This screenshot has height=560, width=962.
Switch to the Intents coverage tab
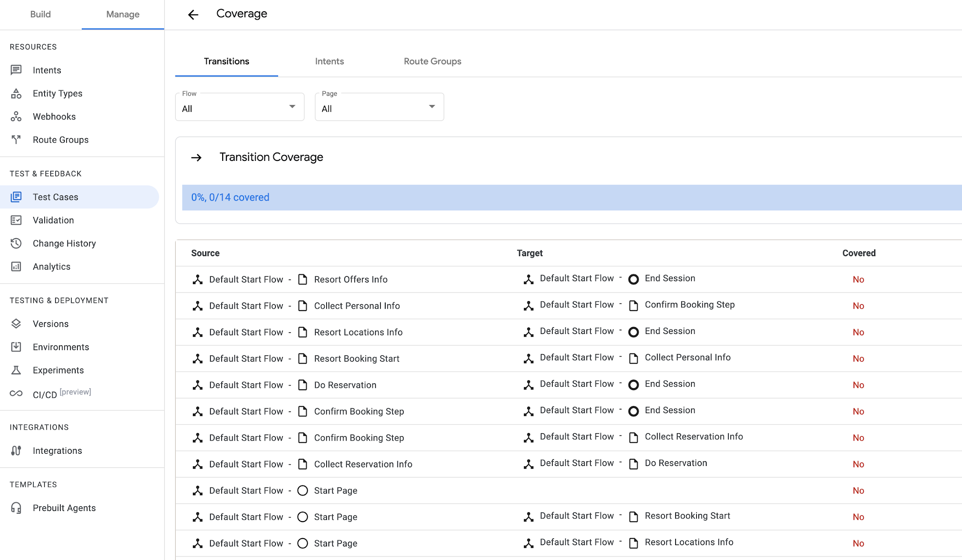click(329, 61)
